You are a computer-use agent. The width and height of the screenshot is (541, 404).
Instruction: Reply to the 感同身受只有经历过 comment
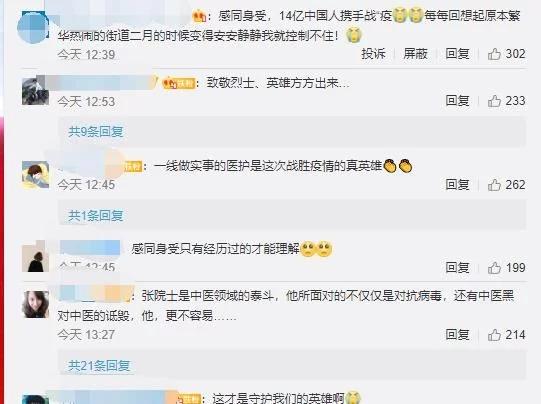458,267
